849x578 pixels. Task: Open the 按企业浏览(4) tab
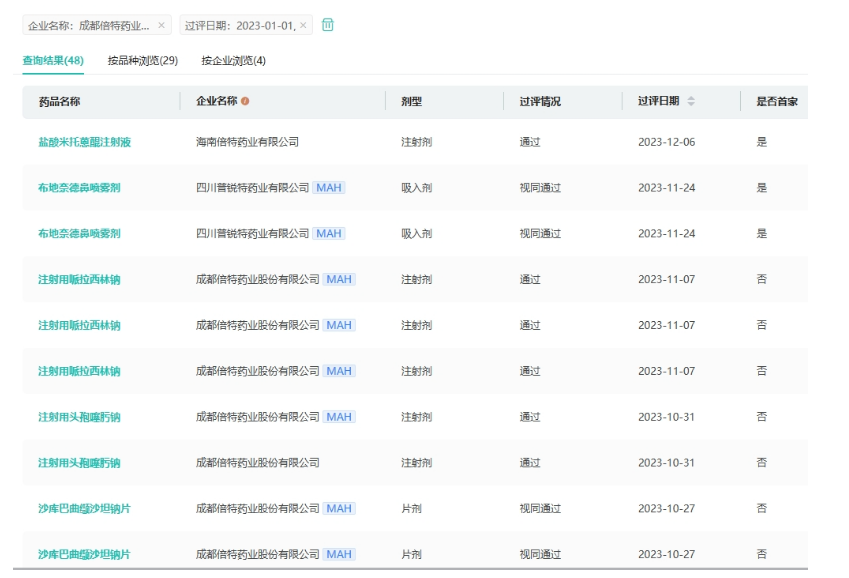pyautogui.click(x=233, y=61)
